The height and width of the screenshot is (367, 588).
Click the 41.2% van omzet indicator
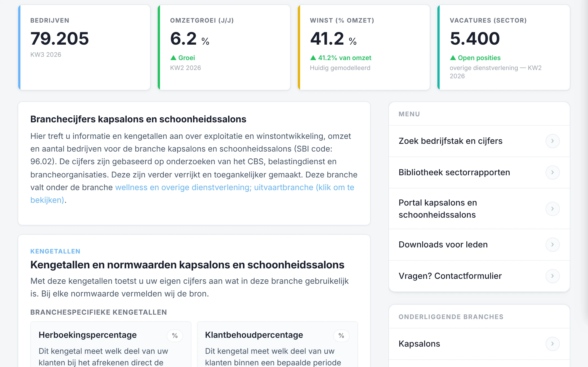coord(341,58)
